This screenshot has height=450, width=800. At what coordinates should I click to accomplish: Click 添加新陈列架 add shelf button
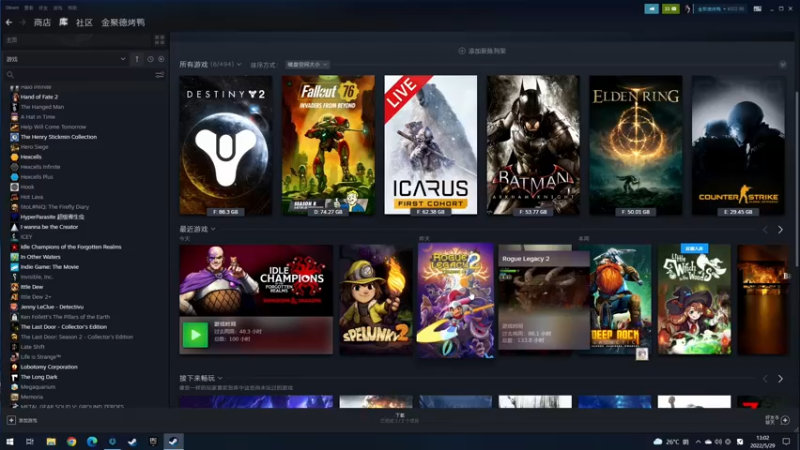coord(482,51)
